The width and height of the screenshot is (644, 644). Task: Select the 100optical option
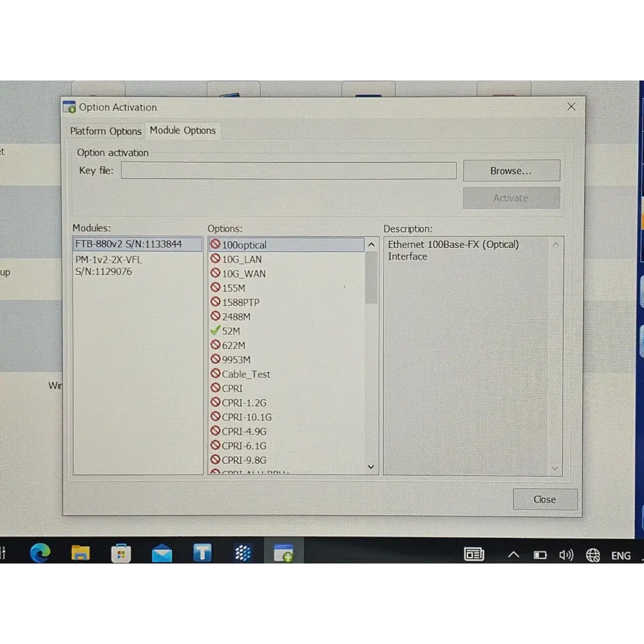(287, 245)
